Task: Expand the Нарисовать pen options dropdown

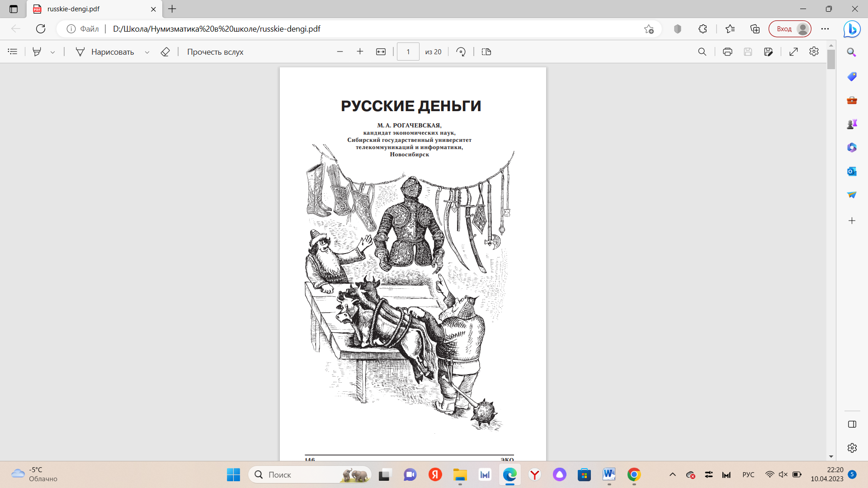Action: point(147,52)
